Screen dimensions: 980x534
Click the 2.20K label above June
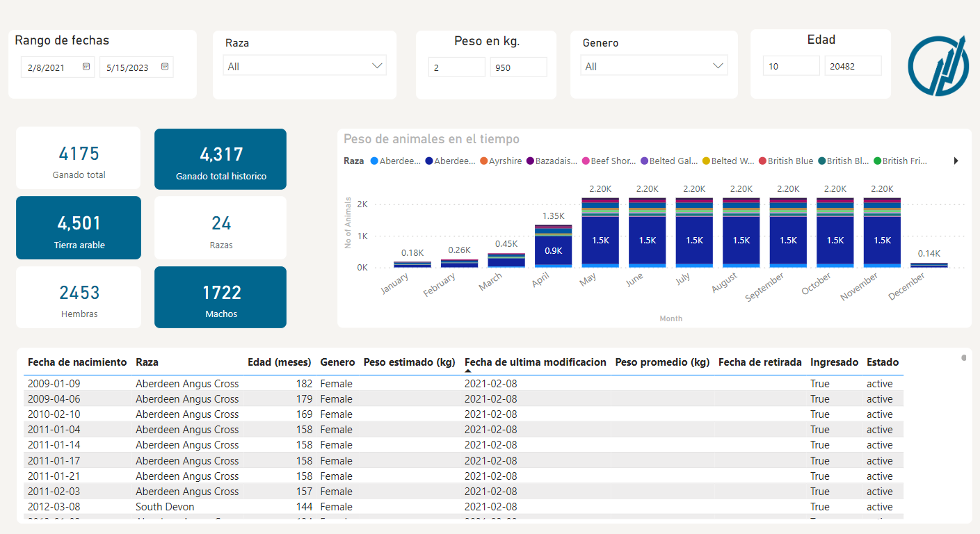point(647,188)
